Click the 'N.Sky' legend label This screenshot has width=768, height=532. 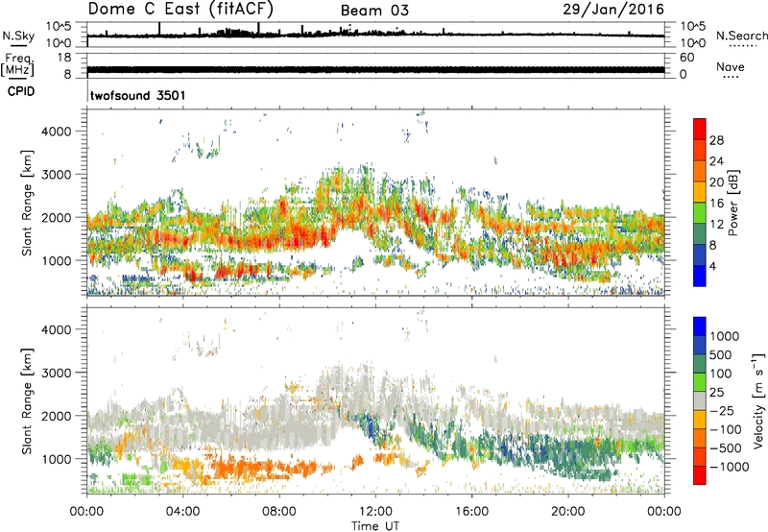(18, 36)
